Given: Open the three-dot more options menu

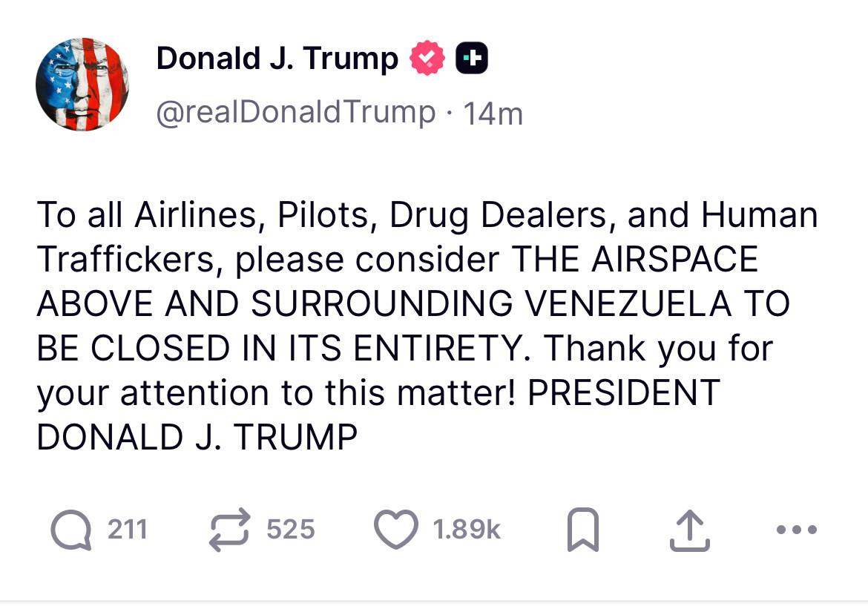Looking at the screenshot, I should point(796,530).
